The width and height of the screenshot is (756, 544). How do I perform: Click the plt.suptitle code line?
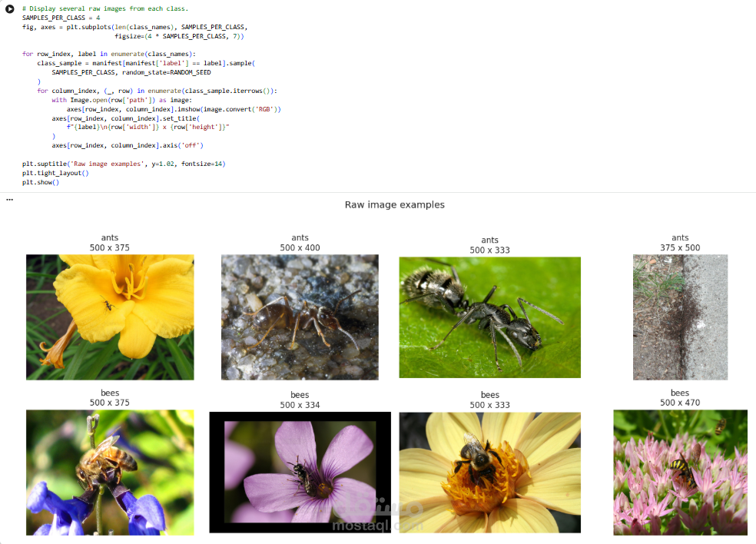pyautogui.click(x=124, y=164)
